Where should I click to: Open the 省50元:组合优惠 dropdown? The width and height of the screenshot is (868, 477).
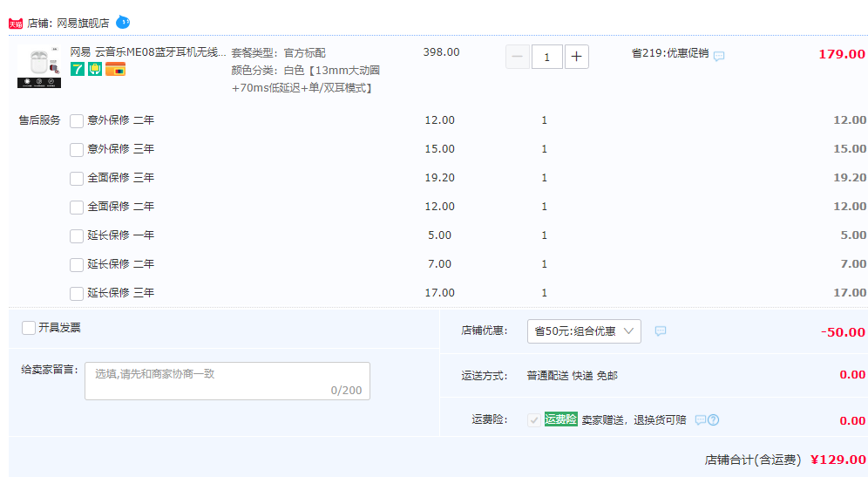(584, 331)
